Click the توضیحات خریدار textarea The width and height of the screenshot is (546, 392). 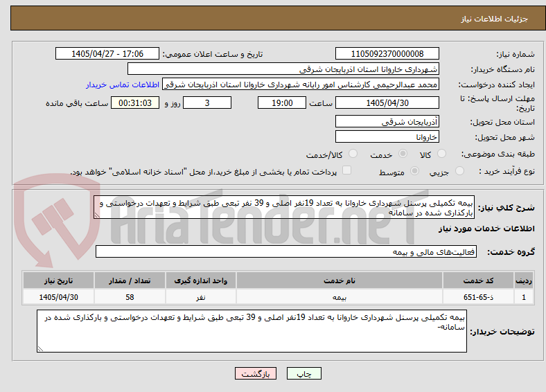tap(252, 331)
